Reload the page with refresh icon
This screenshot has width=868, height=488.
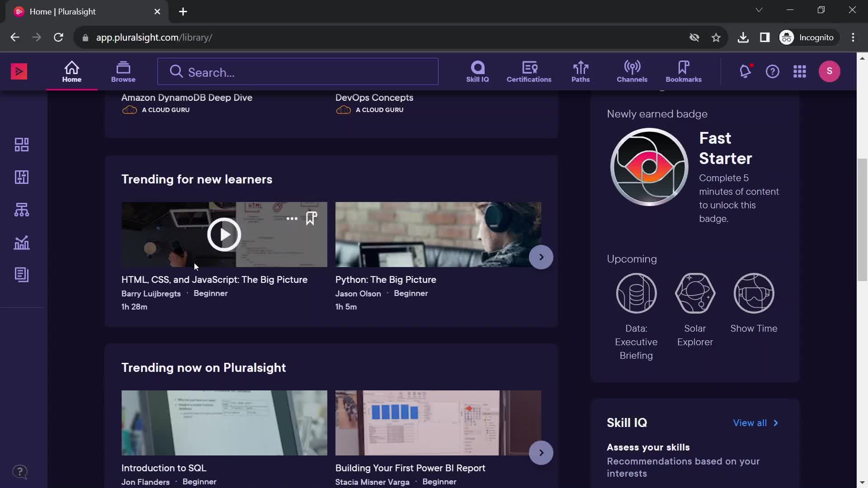click(58, 38)
